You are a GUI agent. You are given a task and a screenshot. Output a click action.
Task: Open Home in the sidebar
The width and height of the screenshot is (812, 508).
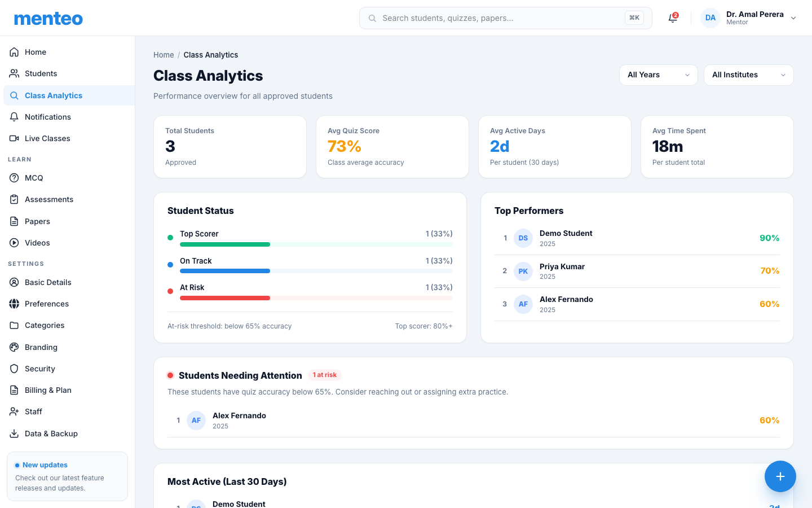69,52
